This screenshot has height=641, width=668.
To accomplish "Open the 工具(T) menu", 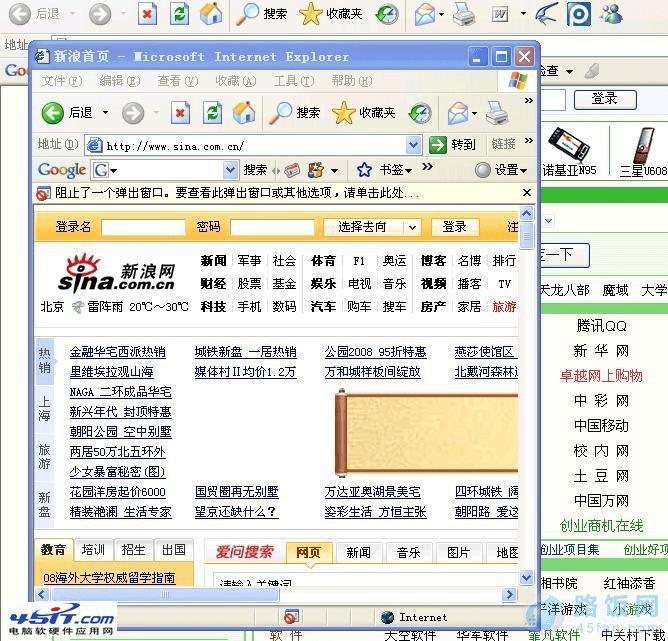I will click(294, 80).
